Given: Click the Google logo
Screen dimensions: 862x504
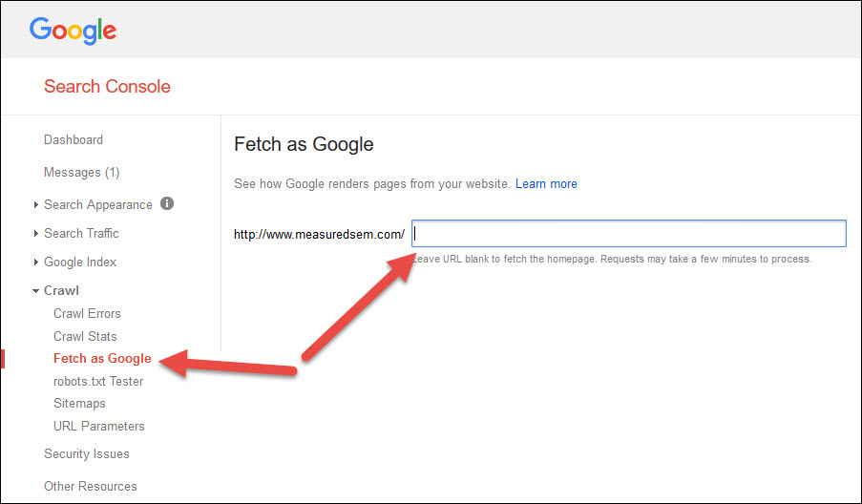Looking at the screenshot, I should pos(73,30).
